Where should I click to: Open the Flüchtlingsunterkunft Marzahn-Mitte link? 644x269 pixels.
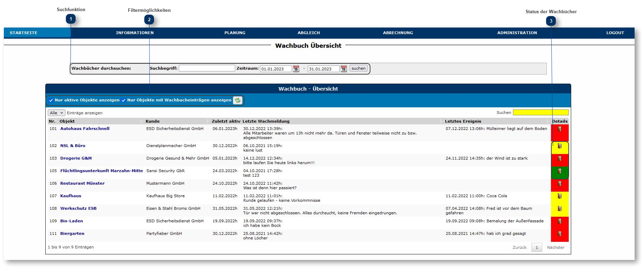point(101,171)
